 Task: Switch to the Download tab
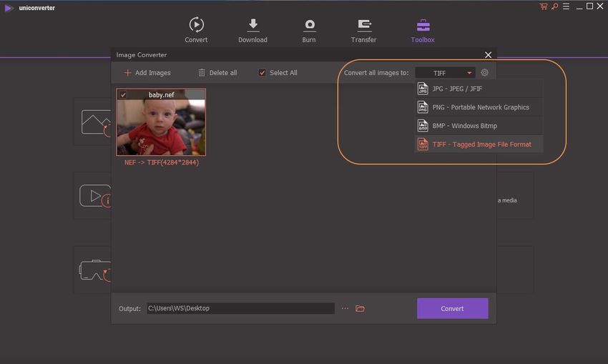[252, 30]
